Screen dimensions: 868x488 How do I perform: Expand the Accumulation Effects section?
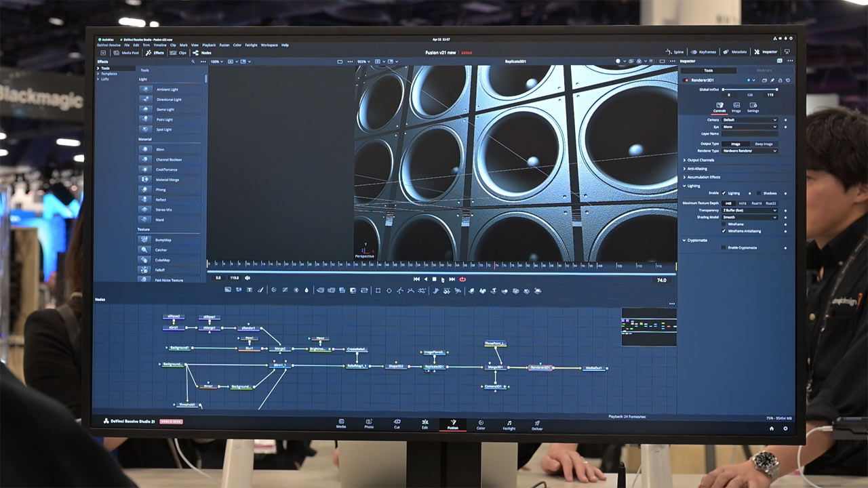tap(703, 177)
